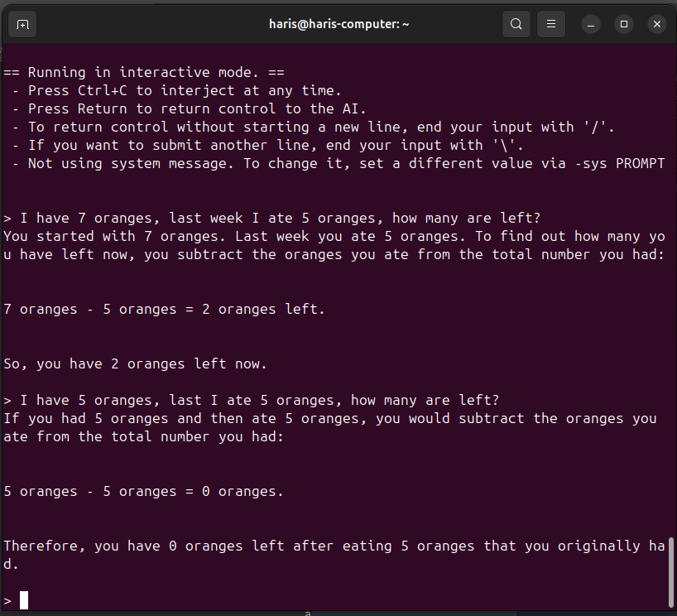This screenshot has height=616, width=677.
Task: Click the "5 oranges - 5 oranges = 0" line
Action: (x=143, y=491)
